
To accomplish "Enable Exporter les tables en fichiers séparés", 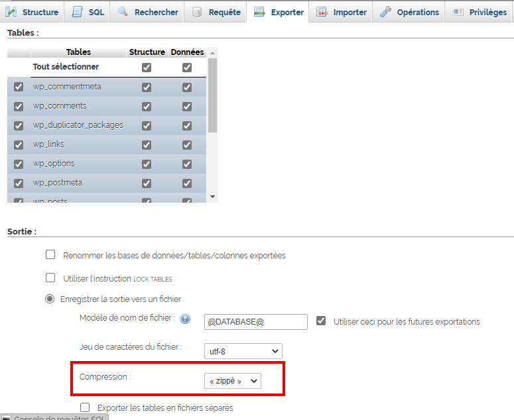I will pyautogui.click(x=85, y=407).
